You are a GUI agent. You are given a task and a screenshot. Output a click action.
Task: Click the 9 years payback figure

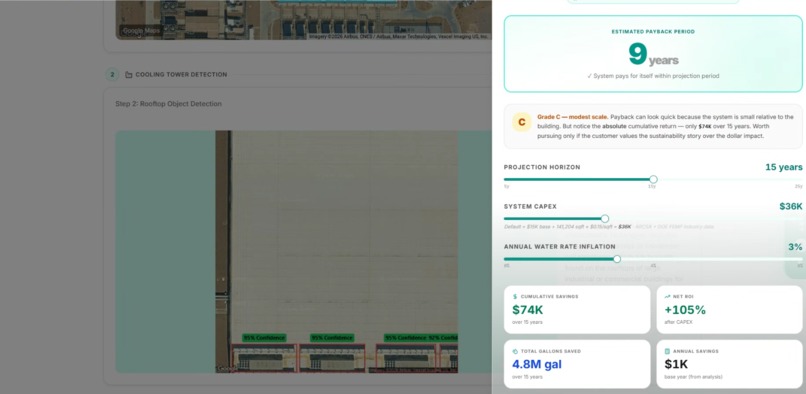pos(653,55)
